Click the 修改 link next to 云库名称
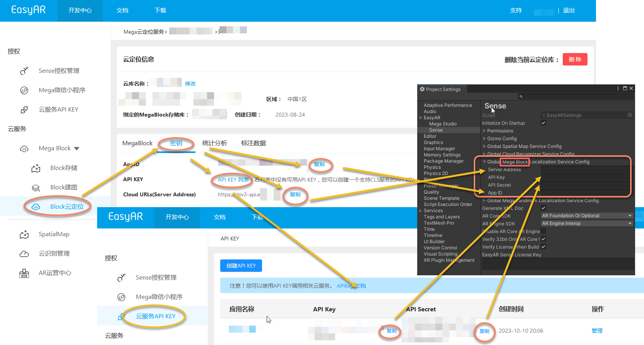 pos(190,84)
